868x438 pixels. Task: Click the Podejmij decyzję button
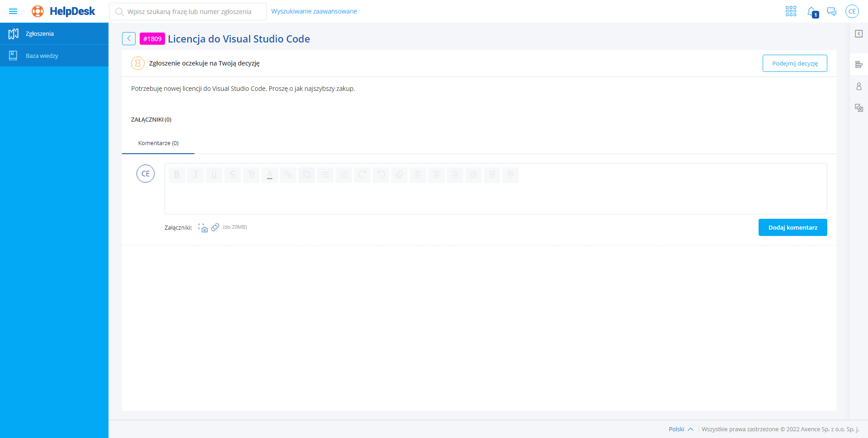(x=794, y=63)
